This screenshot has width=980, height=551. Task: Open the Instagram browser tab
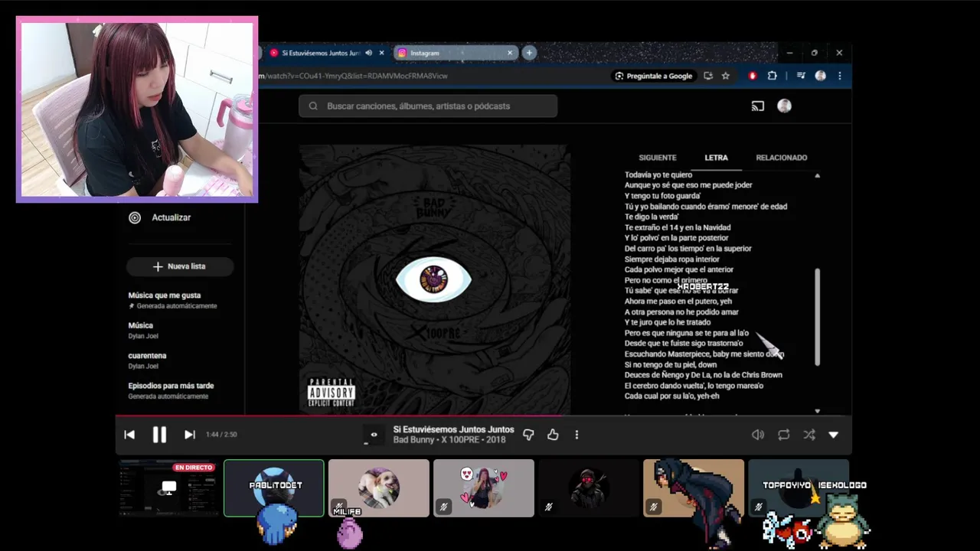(454, 53)
